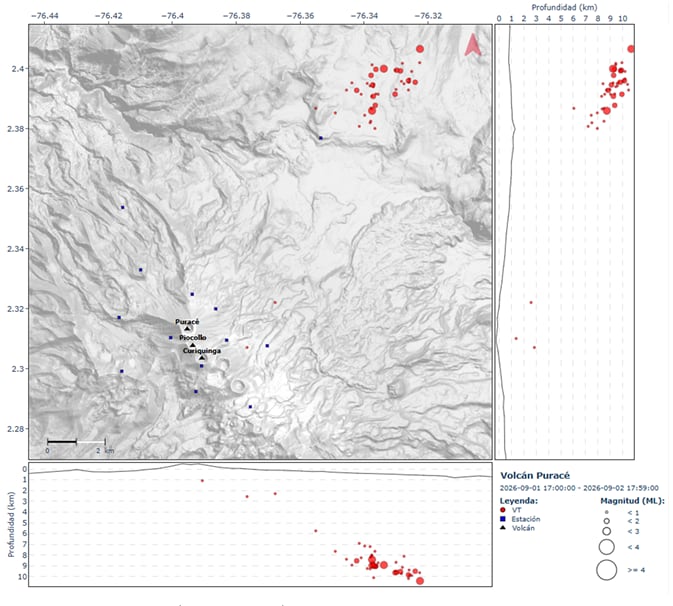
Task: Click the isolated VT dot near latitude 2.32
Action: (275, 303)
